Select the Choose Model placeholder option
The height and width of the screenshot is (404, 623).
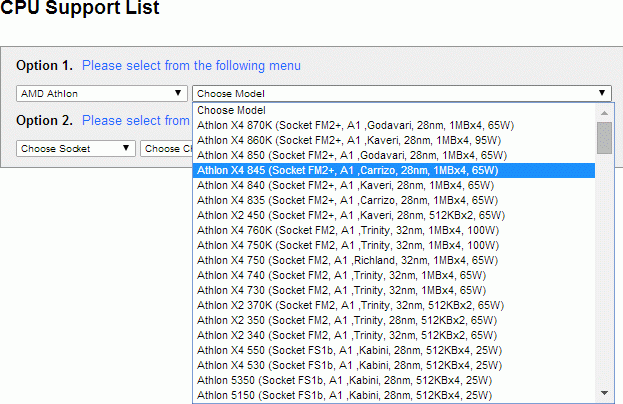click(x=231, y=110)
